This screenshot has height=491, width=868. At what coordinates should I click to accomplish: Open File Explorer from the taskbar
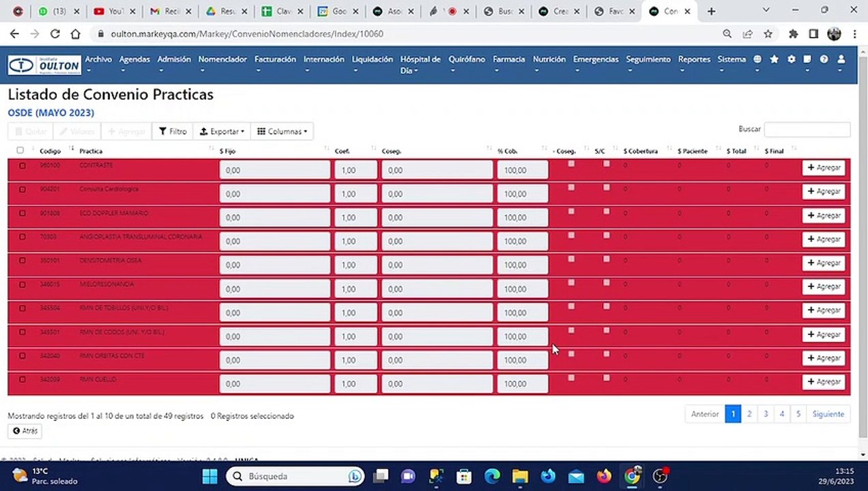tap(520, 475)
